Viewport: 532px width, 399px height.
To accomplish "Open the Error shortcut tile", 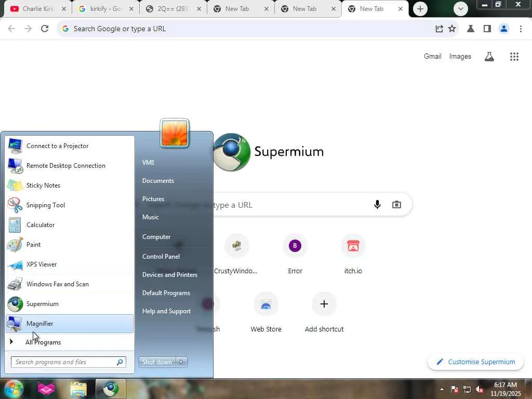I will pyautogui.click(x=295, y=255).
